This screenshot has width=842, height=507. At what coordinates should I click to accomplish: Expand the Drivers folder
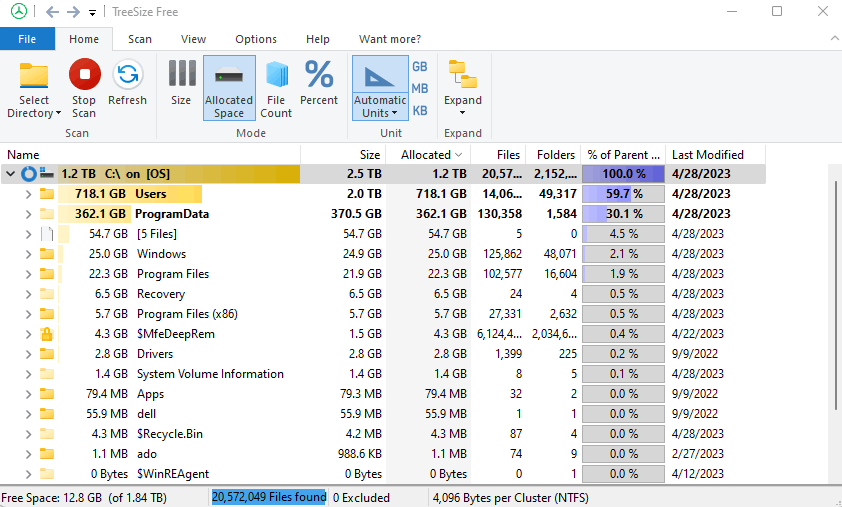(x=28, y=354)
